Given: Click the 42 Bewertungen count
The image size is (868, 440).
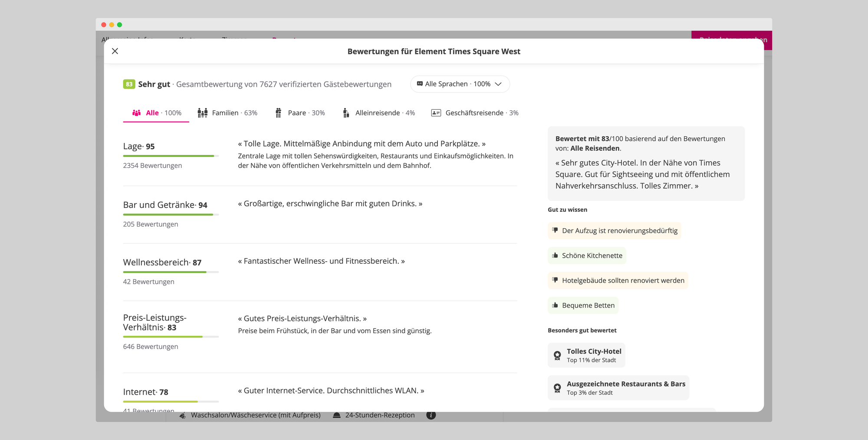Looking at the screenshot, I should point(149,282).
